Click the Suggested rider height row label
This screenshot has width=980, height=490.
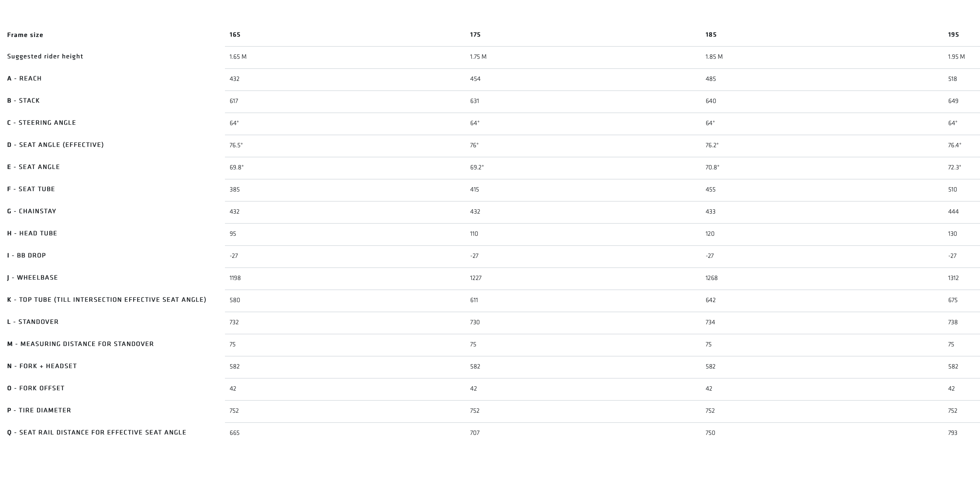tap(45, 56)
